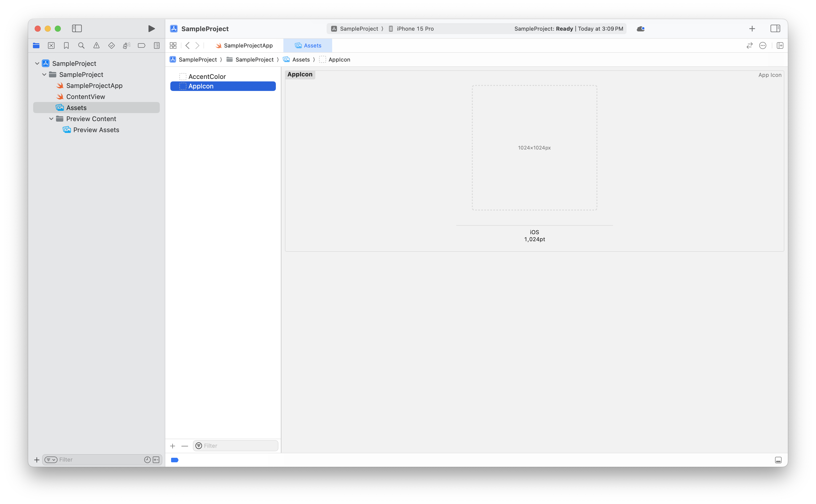Click the Xcode Cloud status icon
The image size is (816, 504).
[x=640, y=29]
